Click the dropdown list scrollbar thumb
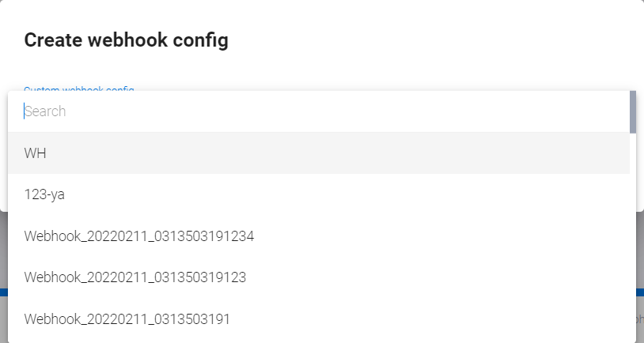The image size is (644, 343). [x=633, y=111]
